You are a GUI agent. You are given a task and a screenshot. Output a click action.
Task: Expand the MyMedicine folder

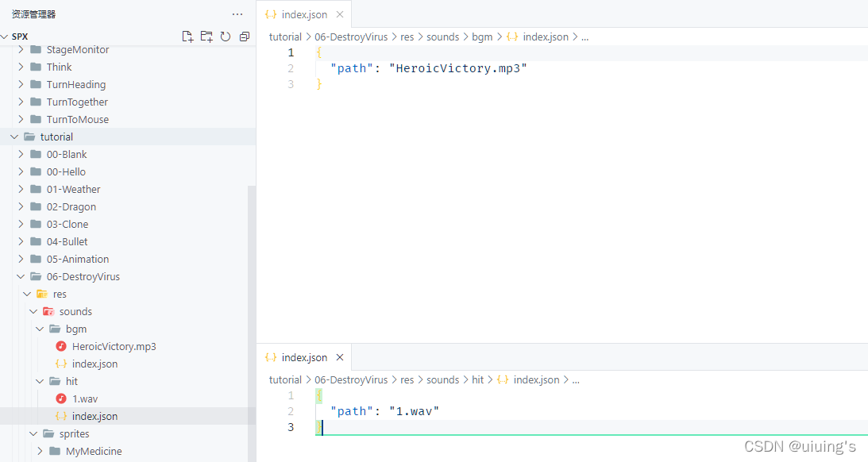click(x=128, y=451)
